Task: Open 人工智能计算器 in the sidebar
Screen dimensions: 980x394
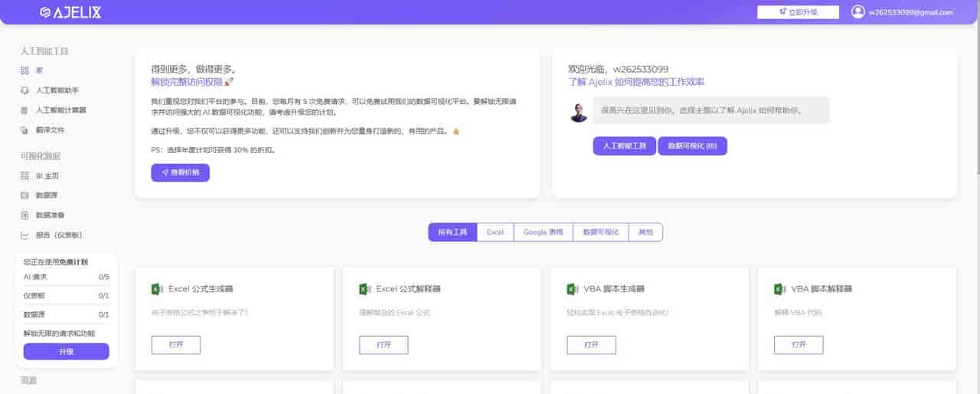Action: (x=61, y=110)
